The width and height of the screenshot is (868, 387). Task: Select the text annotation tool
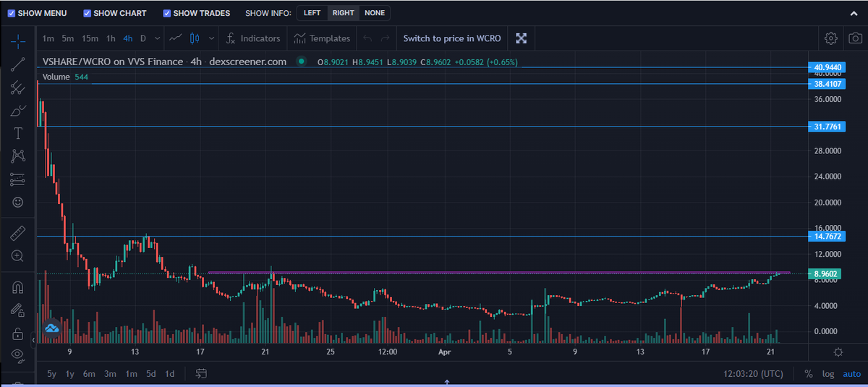coord(18,133)
